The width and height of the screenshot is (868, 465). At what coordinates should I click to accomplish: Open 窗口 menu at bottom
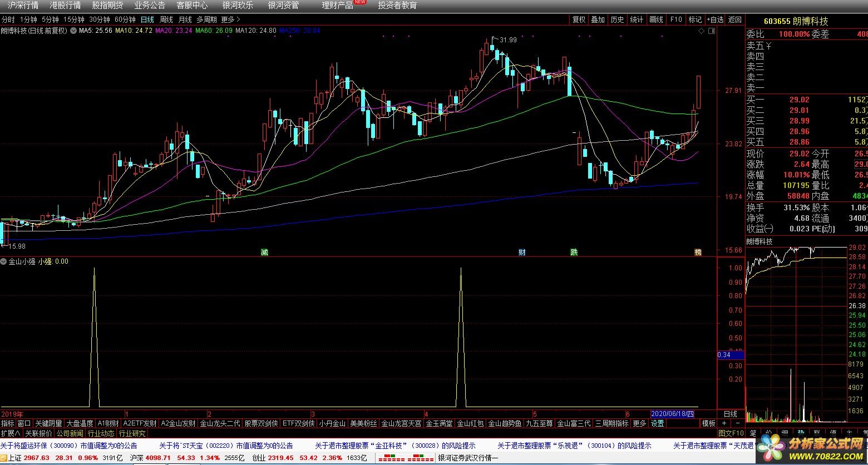24,423
